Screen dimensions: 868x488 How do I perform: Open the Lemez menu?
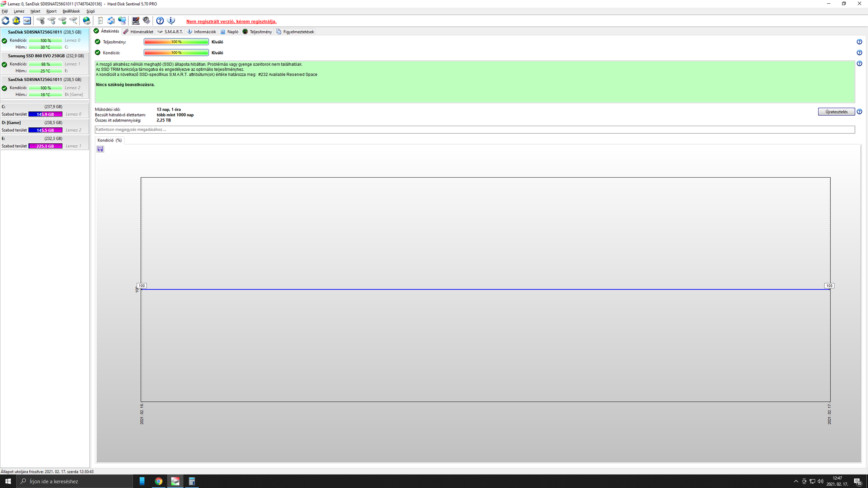tap(19, 11)
